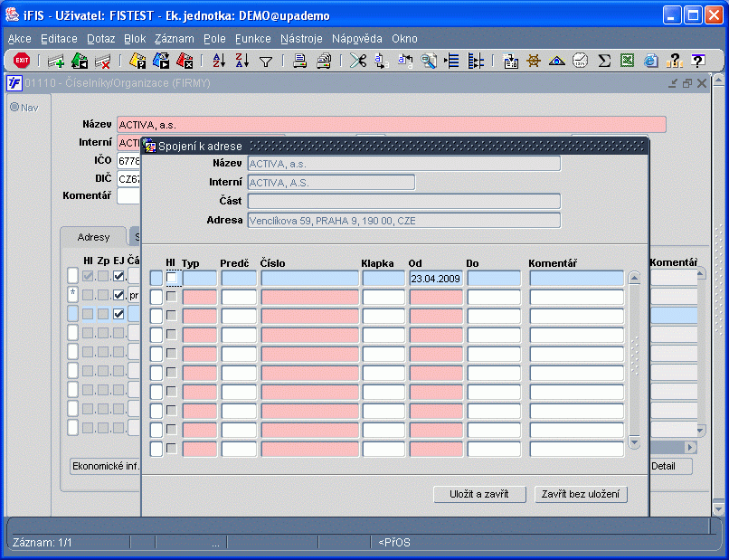Viewport: 729px width, 560px height.
Task: Click the Od date field 23.04.2009
Action: 436,278
